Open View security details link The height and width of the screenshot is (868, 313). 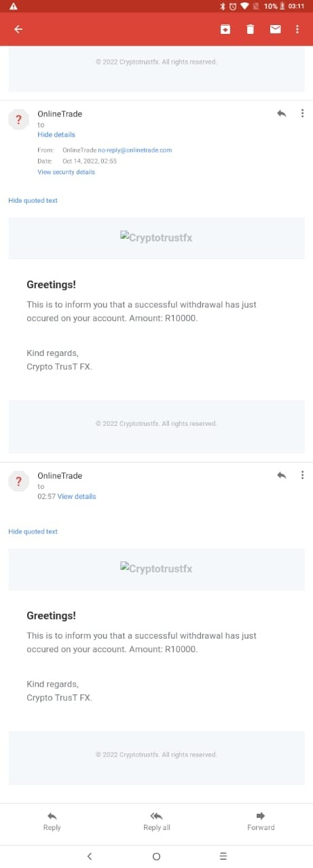pos(66,172)
